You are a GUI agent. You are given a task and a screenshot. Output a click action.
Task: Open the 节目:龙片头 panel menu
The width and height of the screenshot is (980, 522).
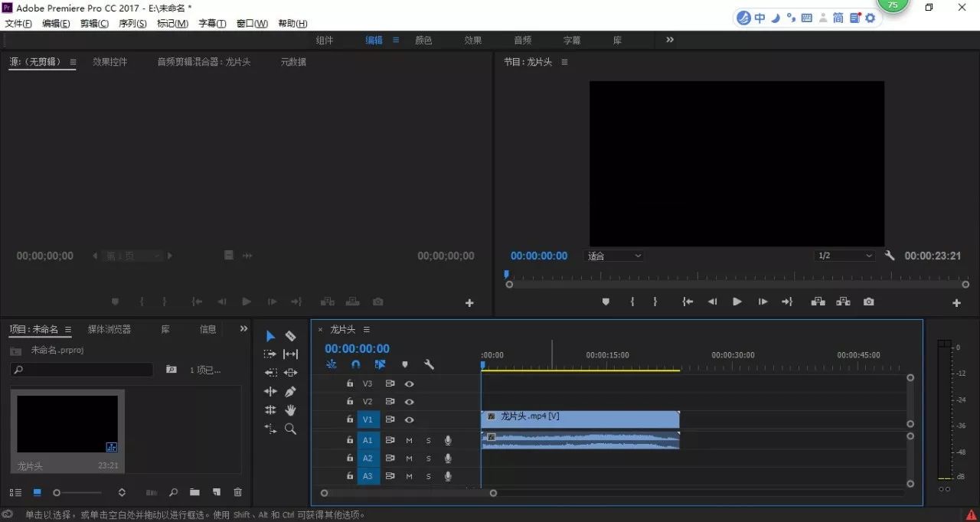pos(564,62)
